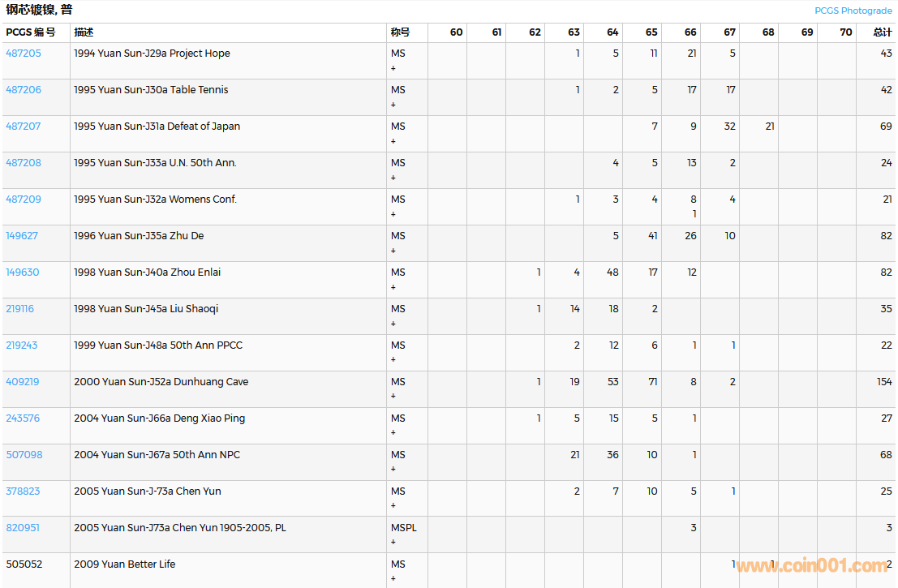
Task: Expand plus under 1995 Table Tennis MS
Action: coord(393,105)
